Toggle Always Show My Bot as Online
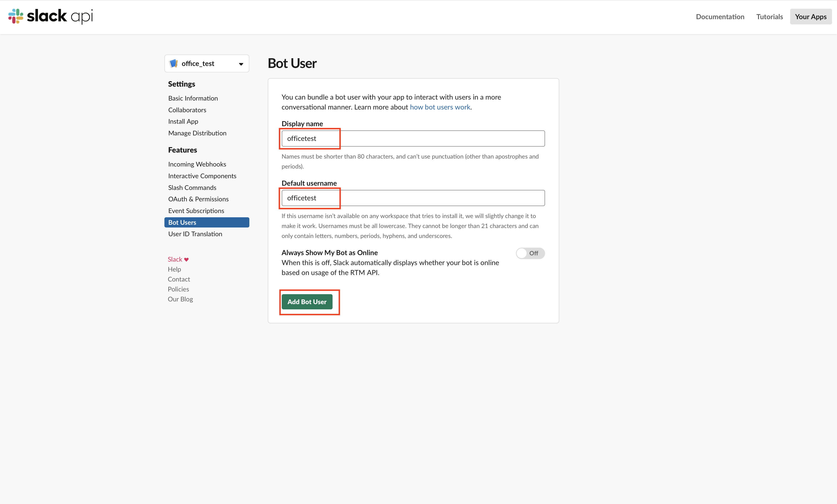Viewport: 837px width, 504px height. tap(530, 253)
